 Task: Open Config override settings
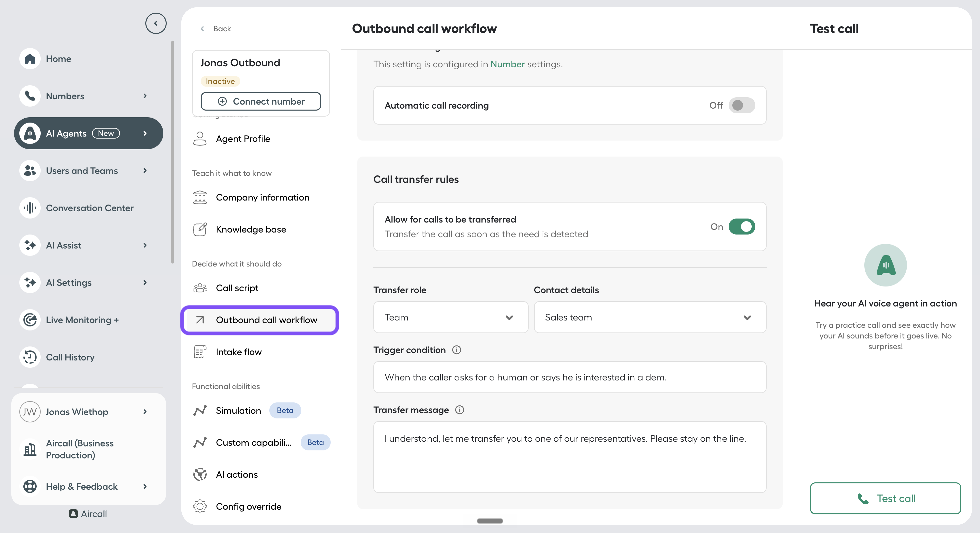(260, 506)
